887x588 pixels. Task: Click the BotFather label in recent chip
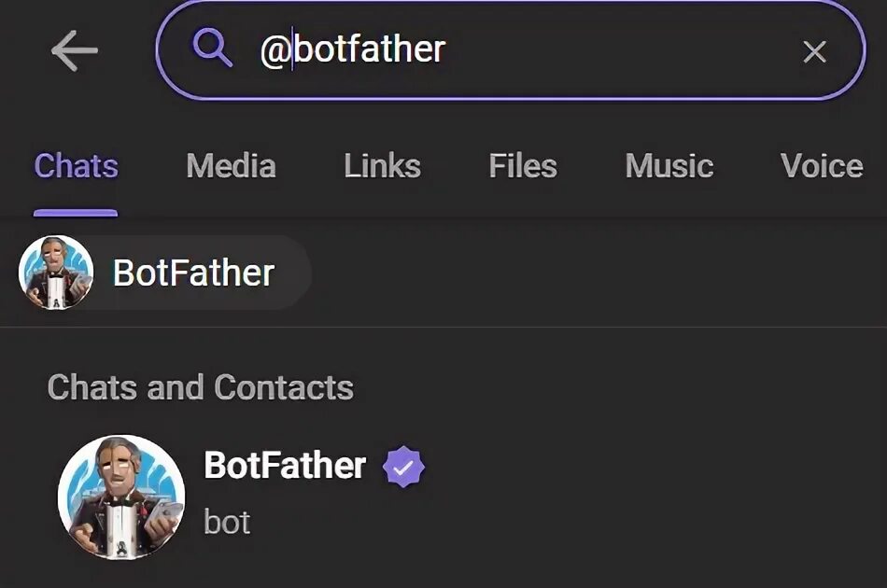(193, 273)
